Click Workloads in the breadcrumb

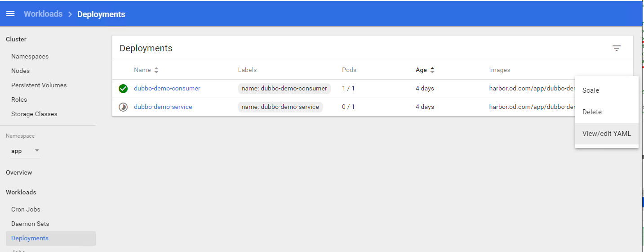(43, 14)
